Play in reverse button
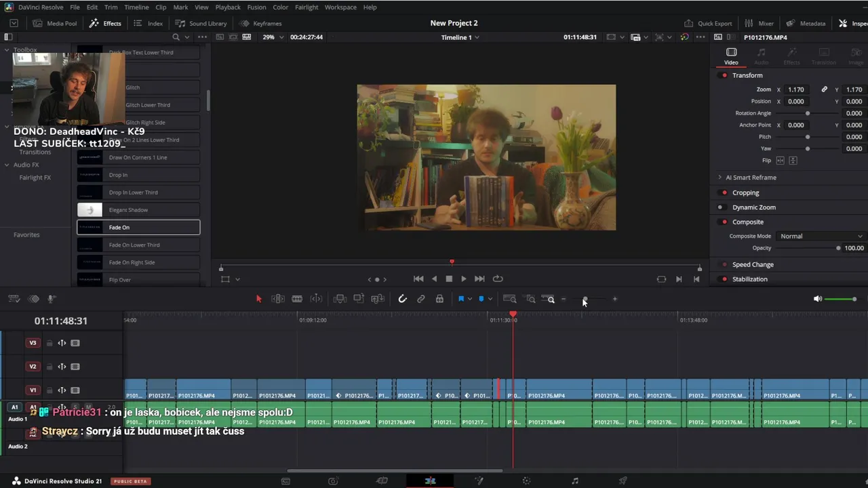 (435, 279)
